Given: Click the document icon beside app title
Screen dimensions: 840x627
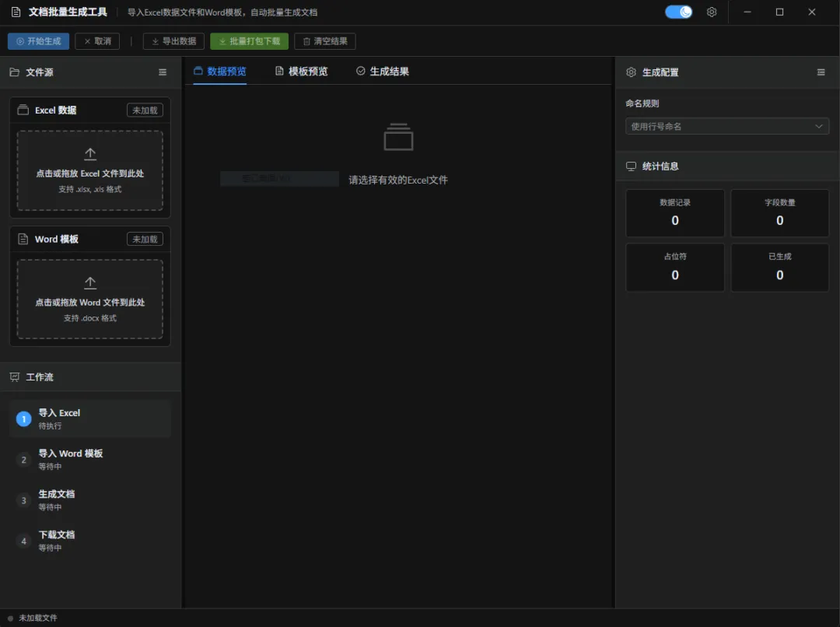Looking at the screenshot, I should point(16,12).
